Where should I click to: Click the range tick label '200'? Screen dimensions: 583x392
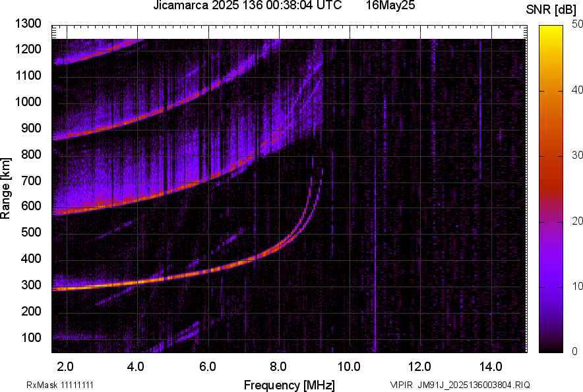(31, 311)
